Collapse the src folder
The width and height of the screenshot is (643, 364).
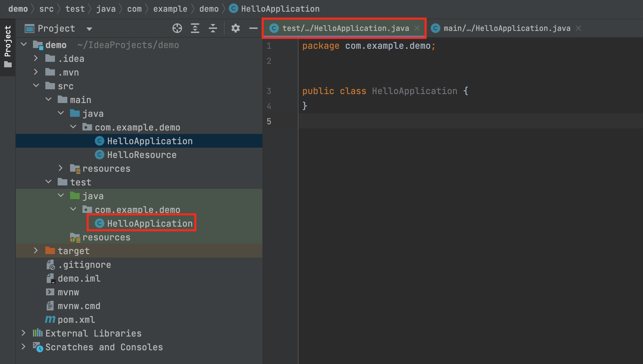(x=36, y=86)
